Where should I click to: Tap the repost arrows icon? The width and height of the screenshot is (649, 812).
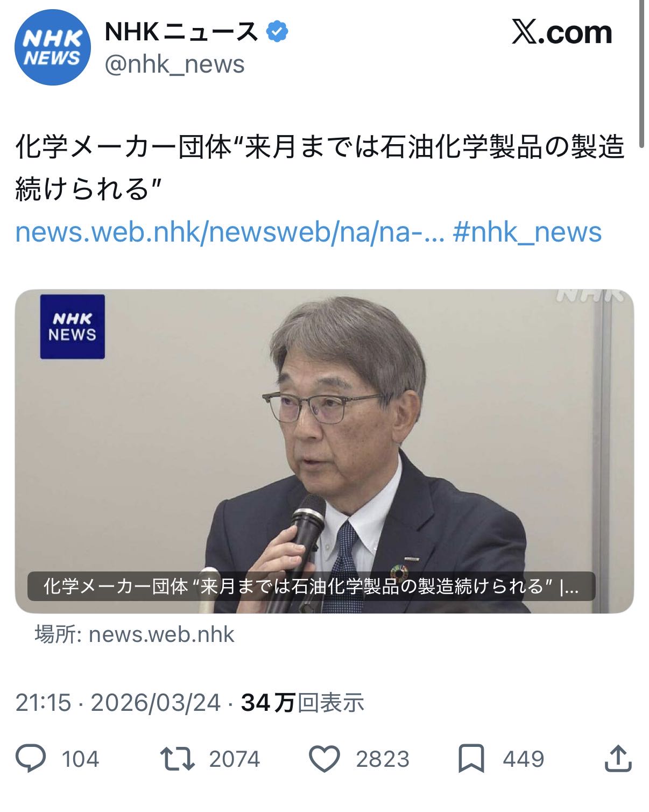click(178, 759)
